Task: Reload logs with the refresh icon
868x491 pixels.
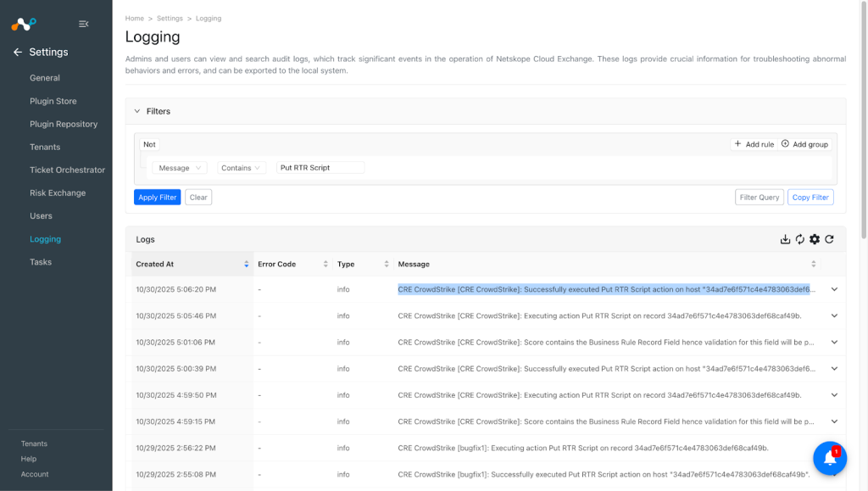Action: pyautogui.click(x=829, y=239)
